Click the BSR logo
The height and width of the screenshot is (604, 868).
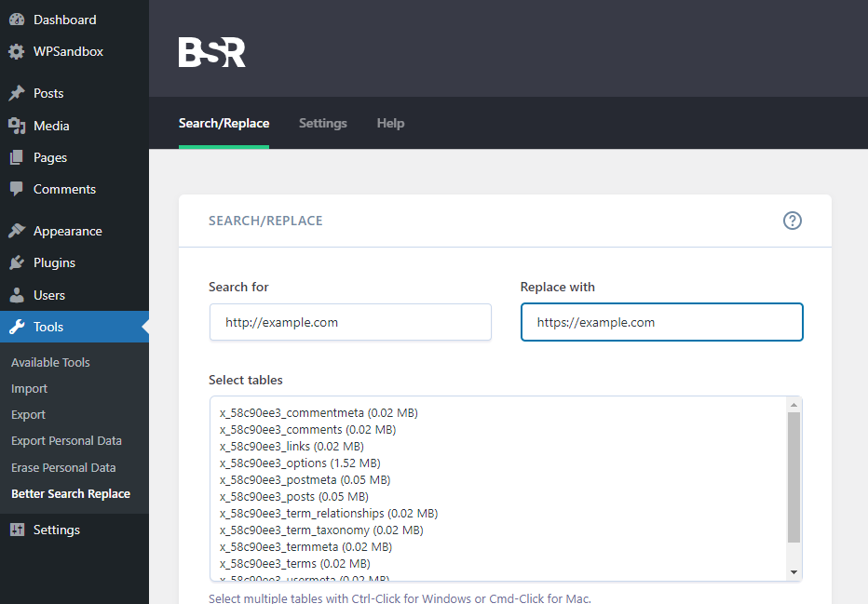[212, 52]
